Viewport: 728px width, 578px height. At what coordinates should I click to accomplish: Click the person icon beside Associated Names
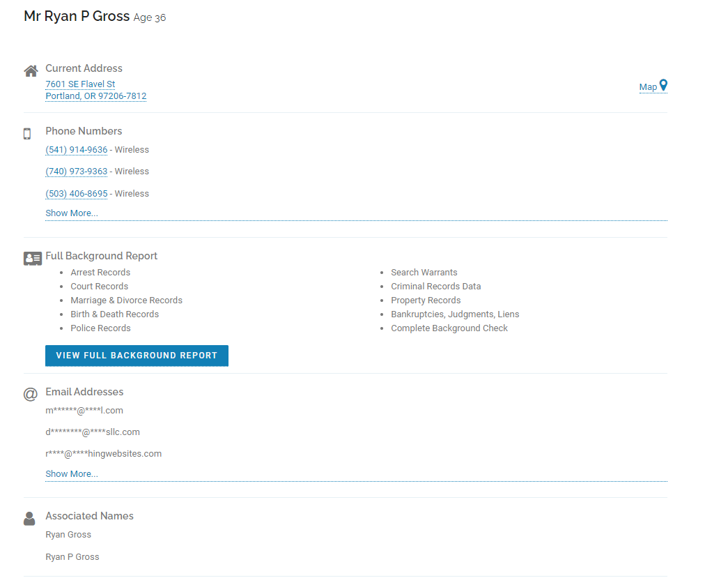(29, 519)
